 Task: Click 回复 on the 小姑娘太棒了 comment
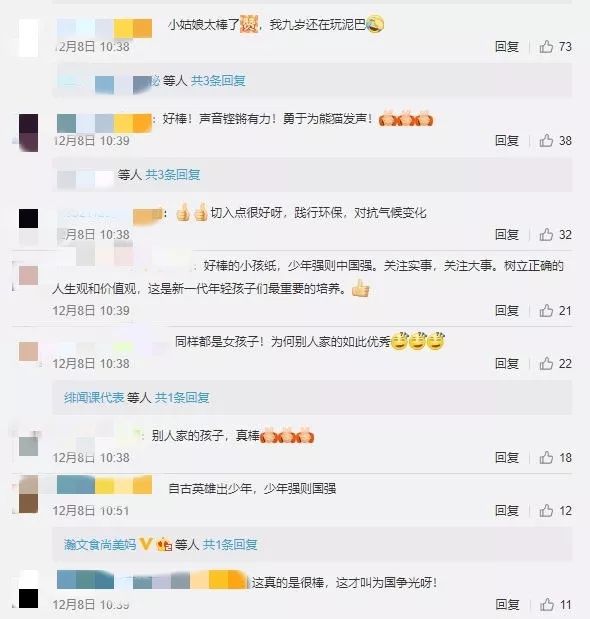pos(507,47)
